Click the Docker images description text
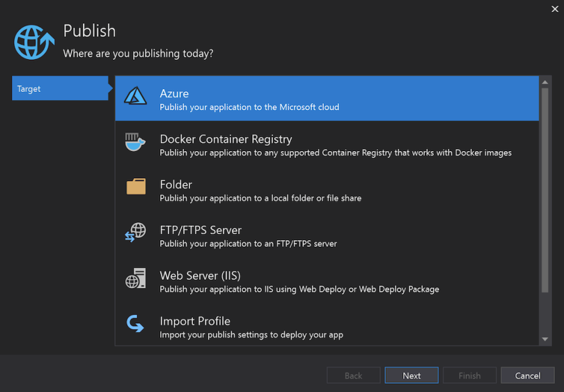The width and height of the screenshot is (564, 392). tap(336, 153)
